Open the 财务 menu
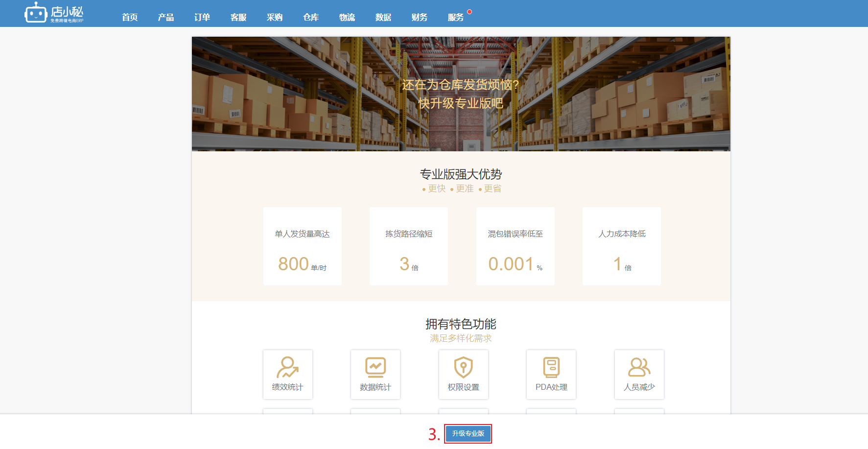Image resolution: width=868 pixels, height=449 pixels. tap(420, 17)
